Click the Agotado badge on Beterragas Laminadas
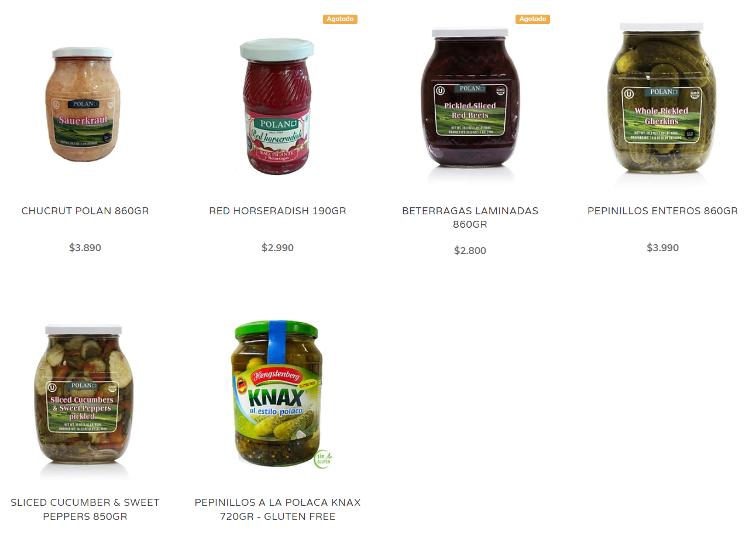The height and width of the screenshot is (534, 756). tap(532, 19)
